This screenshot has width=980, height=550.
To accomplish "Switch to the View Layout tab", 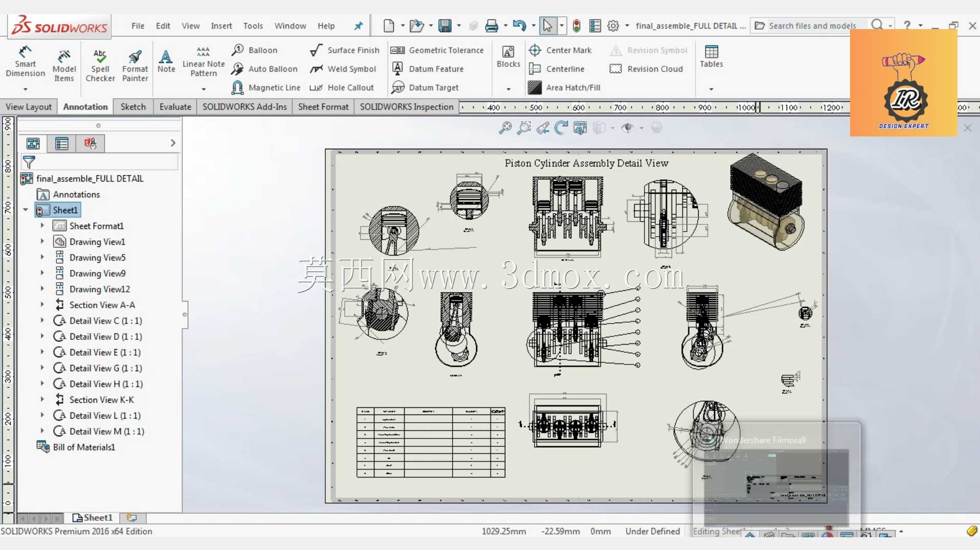I will pos(29,107).
